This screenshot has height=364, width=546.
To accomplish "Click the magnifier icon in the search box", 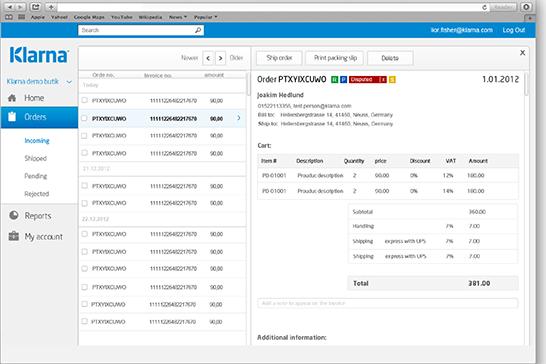I will coord(198,30).
